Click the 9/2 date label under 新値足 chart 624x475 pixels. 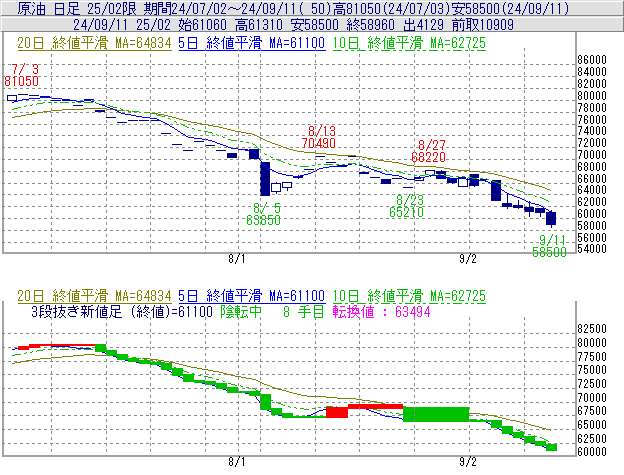tap(468, 462)
